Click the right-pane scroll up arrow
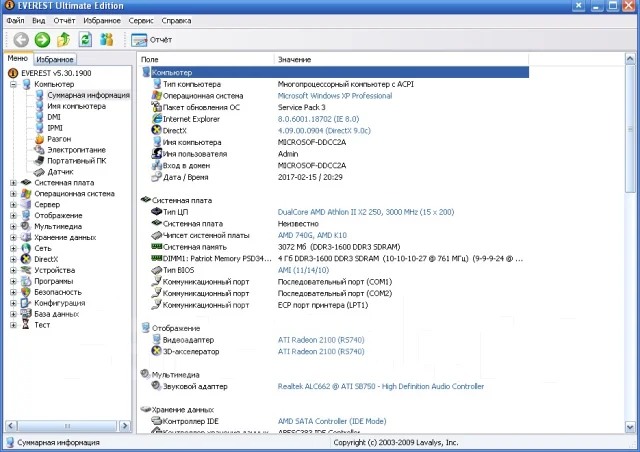The width and height of the screenshot is (640, 452). (630, 59)
